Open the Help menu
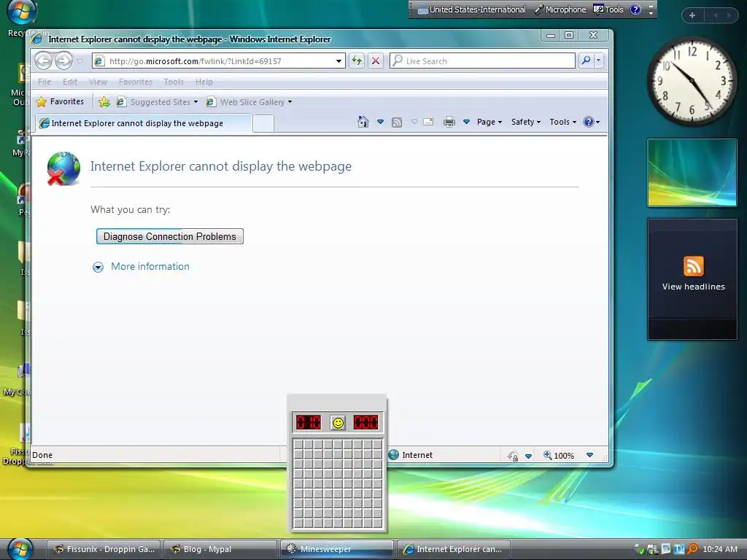The height and width of the screenshot is (560, 747). point(204,82)
